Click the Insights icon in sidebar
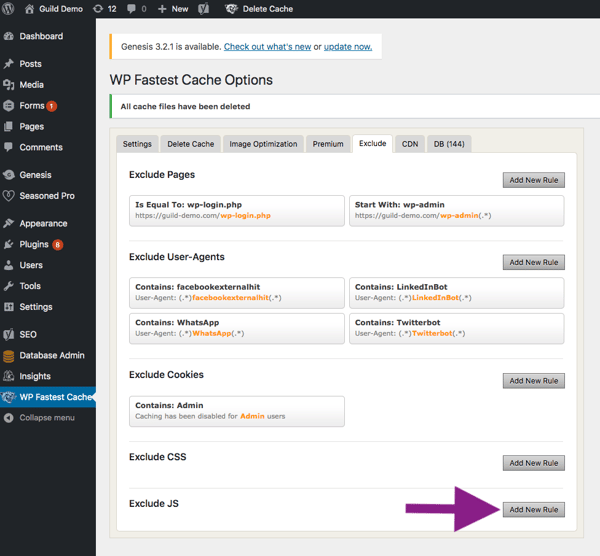The image size is (600, 556). tap(8, 376)
